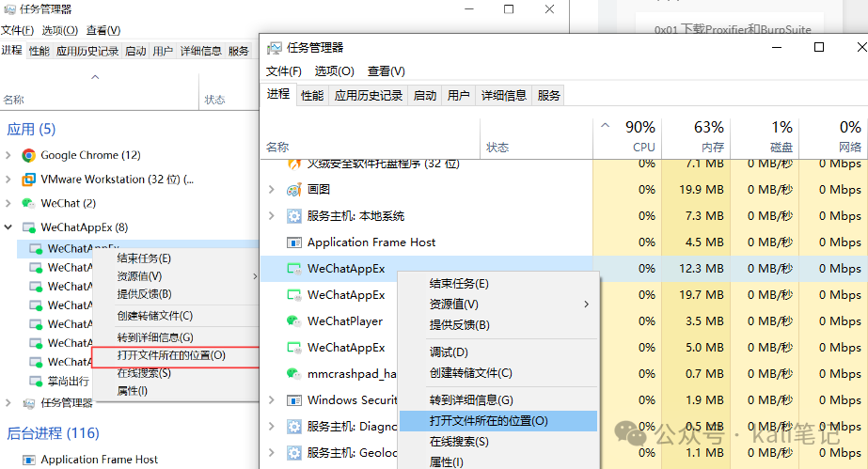
Task: Sort by 磁盘 column header
Action: [765, 138]
